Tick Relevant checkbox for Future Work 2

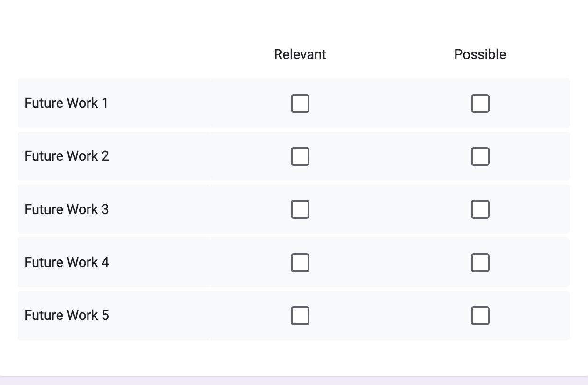tap(300, 156)
